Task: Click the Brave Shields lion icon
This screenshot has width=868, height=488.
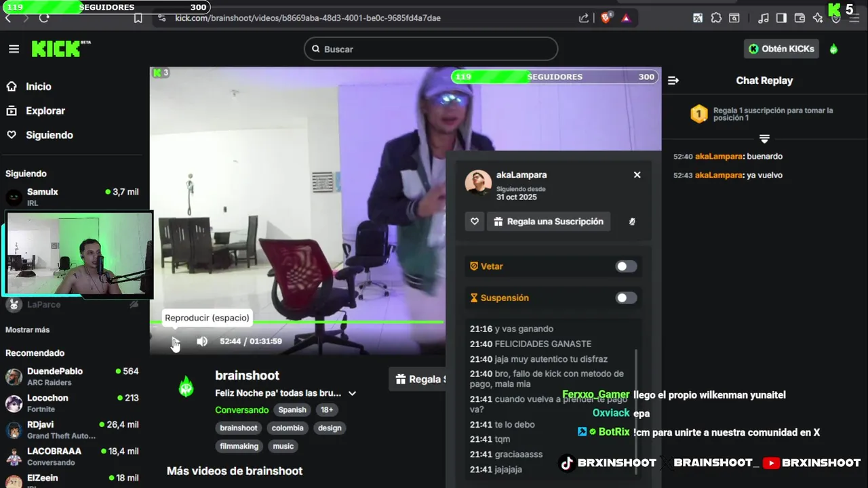Action: point(606,18)
